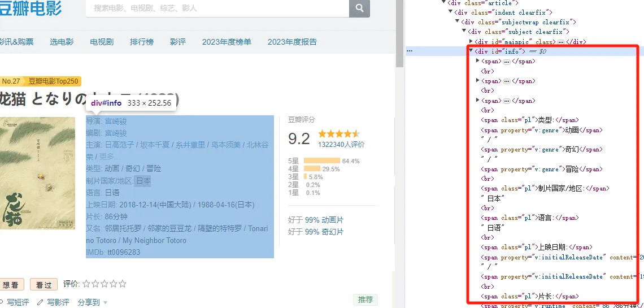Click the 99% 动画片 link

[x=324, y=220]
